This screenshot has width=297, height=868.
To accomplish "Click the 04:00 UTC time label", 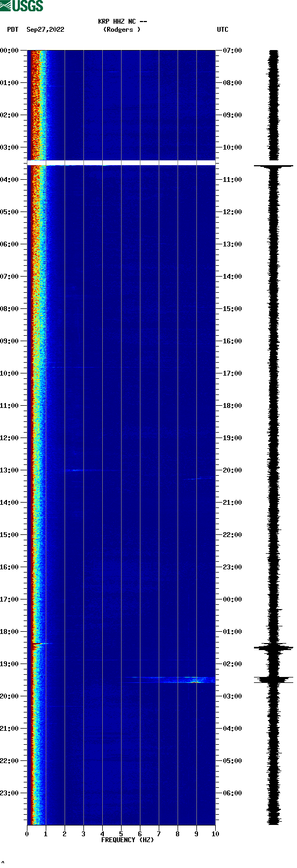I will click(x=232, y=729).
